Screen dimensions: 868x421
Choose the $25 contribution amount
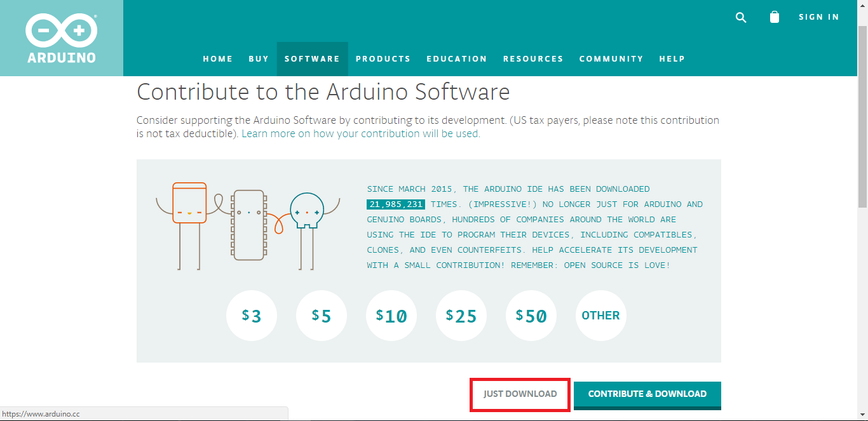(x=461, y=316)
